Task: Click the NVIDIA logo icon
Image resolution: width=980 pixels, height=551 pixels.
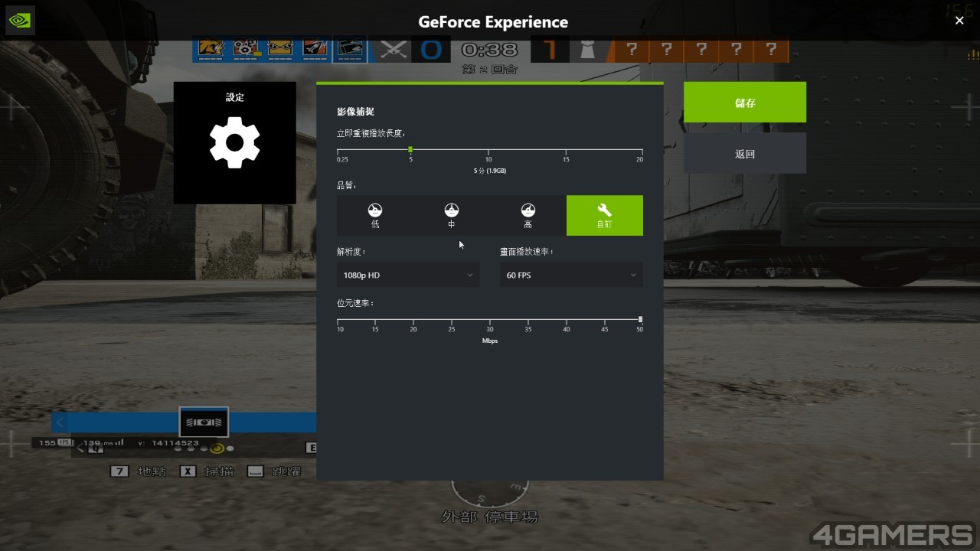Action: point(20,21)
